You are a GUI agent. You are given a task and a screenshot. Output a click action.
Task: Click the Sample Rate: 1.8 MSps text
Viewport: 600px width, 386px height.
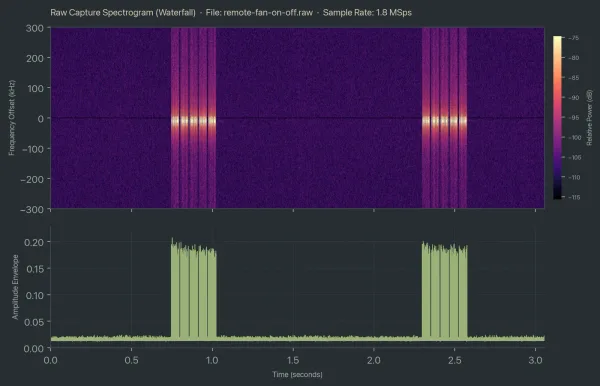click(367, 13)
